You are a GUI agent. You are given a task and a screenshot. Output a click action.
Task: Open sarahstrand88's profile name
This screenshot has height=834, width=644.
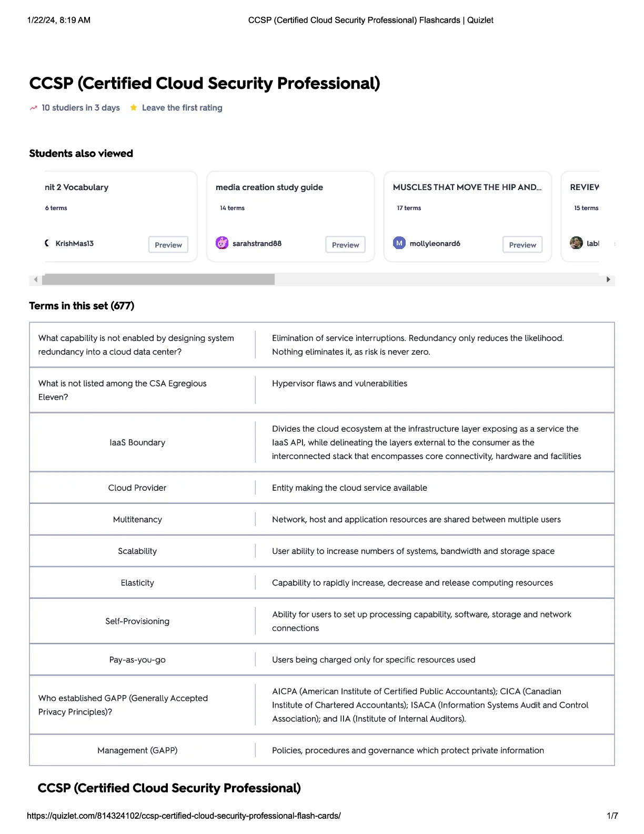(257, 243)
